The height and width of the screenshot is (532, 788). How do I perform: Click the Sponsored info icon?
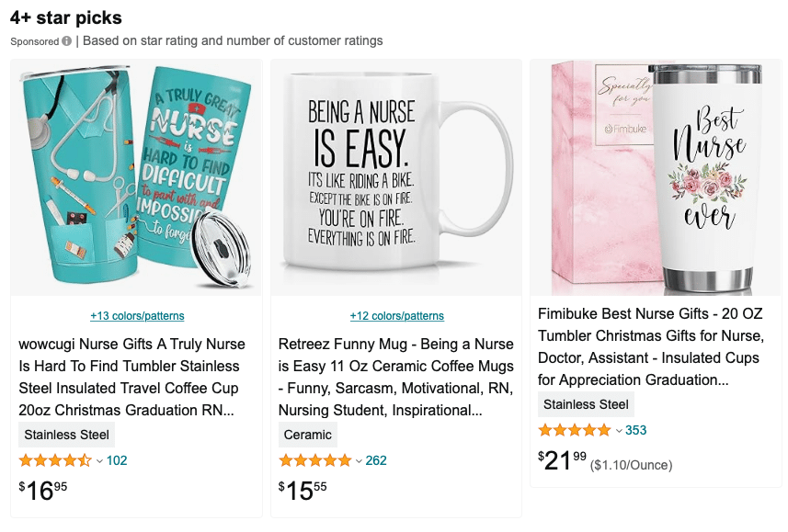[66, 41]
